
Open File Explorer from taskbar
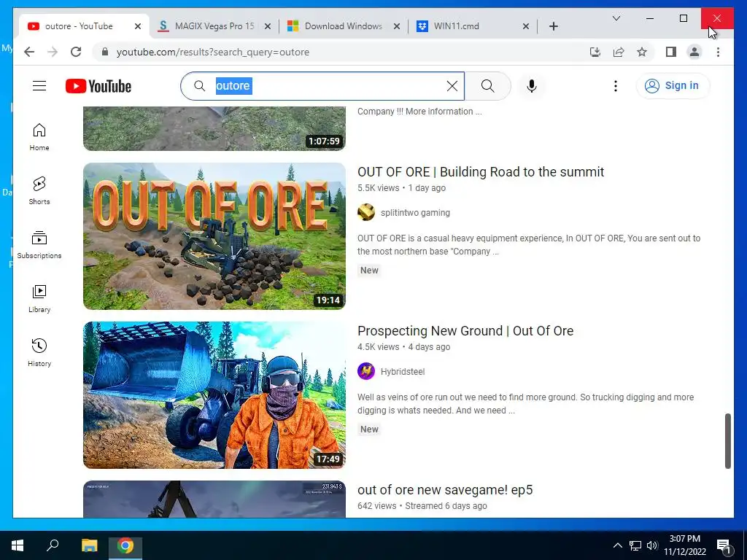pos(89,545)
